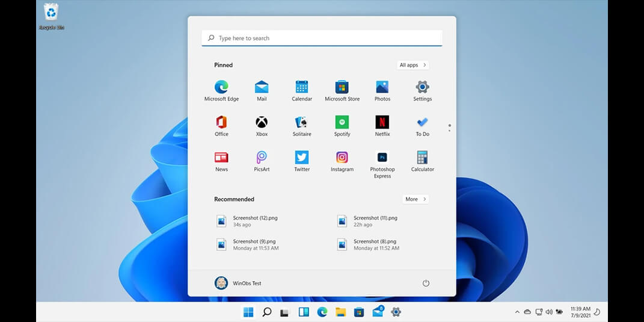The width and height of the screenshot is (644, 322).
Task: Check the battery tray icon
Action: 559,312
